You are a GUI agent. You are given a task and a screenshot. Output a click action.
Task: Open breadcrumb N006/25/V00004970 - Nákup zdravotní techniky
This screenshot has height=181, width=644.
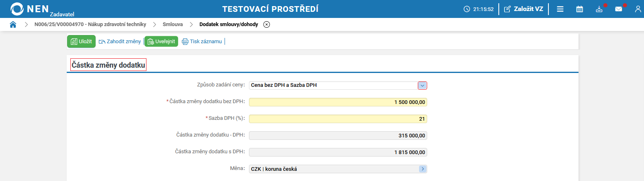point(90,24)
